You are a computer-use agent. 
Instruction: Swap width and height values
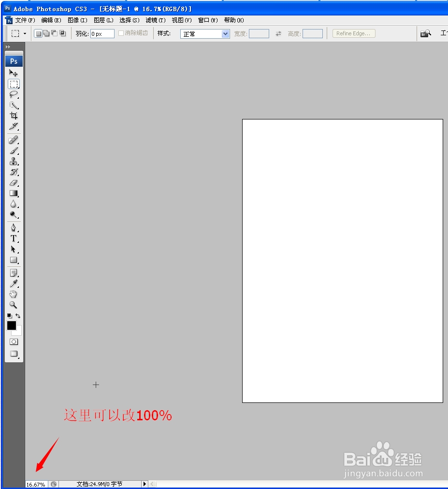(x=278, y=33)
